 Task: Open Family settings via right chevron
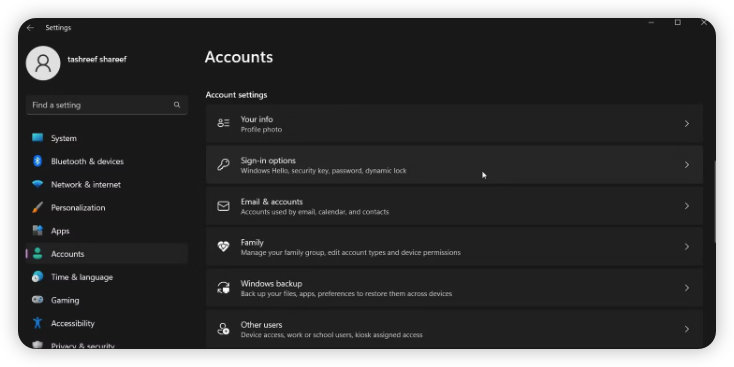click(687, 247)
